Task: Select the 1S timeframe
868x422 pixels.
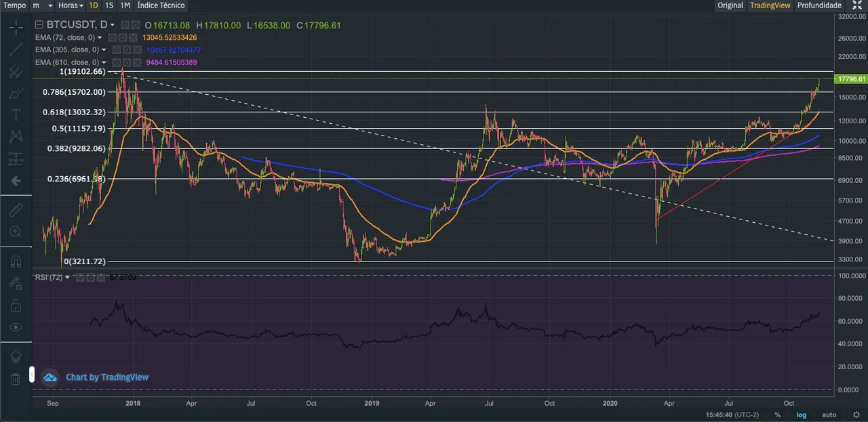Action: coord(109,5)
